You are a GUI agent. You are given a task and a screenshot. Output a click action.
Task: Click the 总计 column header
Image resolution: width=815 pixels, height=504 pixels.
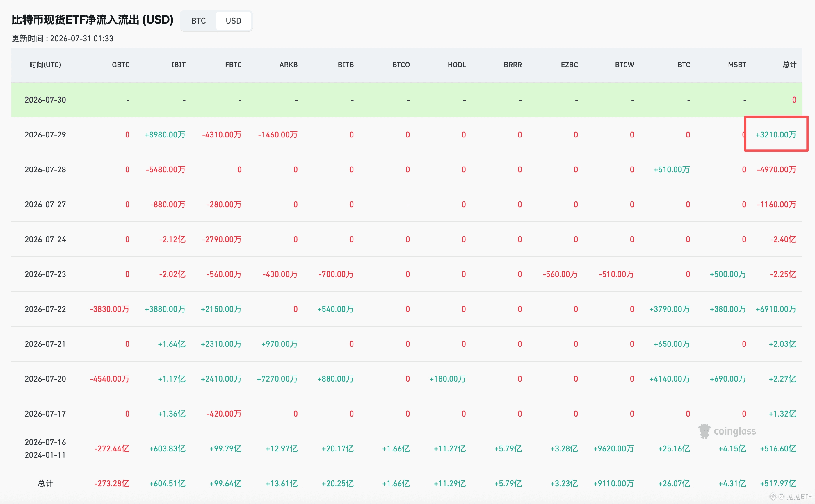click(x=789, y=65)
